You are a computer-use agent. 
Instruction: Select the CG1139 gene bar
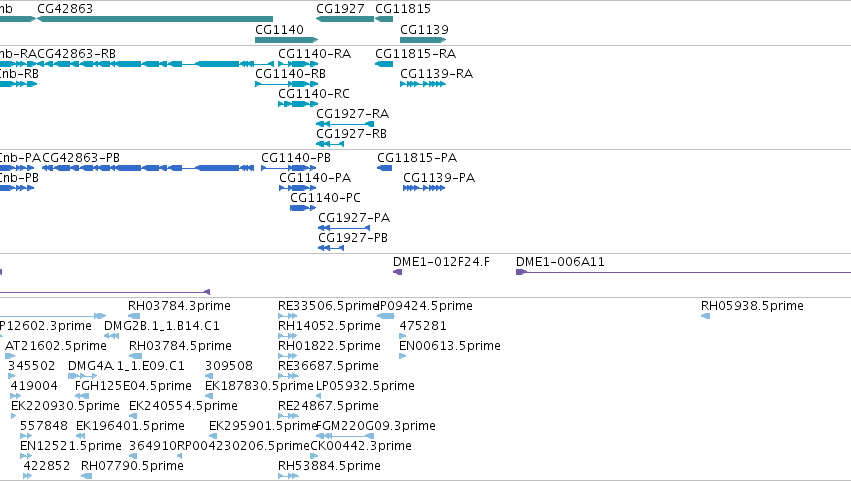tap(423, 40)
